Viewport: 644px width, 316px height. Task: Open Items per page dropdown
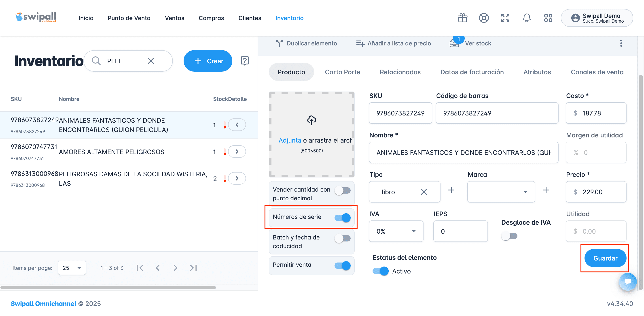(x=72, y=268)
